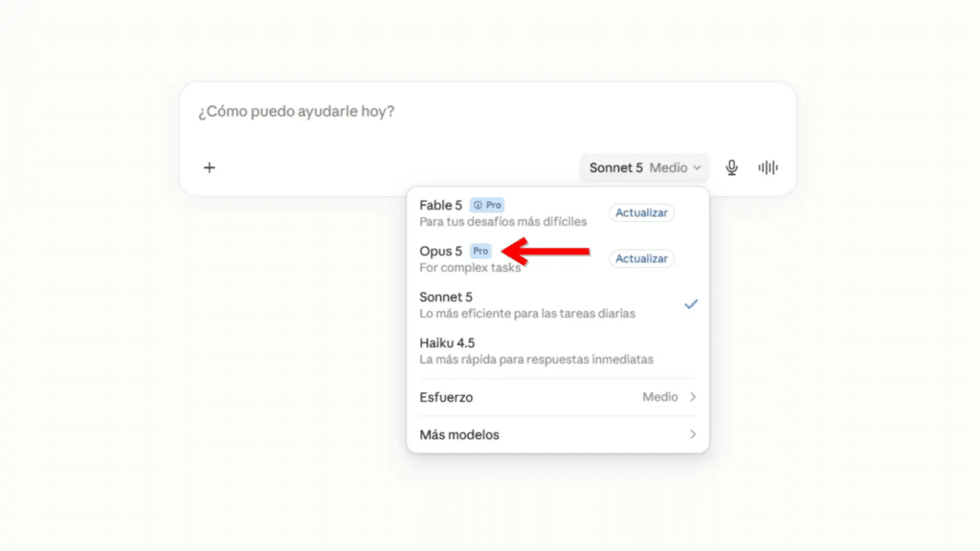
Task: Choose the Haiku 4.5 model
Action: (x=558, y=350)
